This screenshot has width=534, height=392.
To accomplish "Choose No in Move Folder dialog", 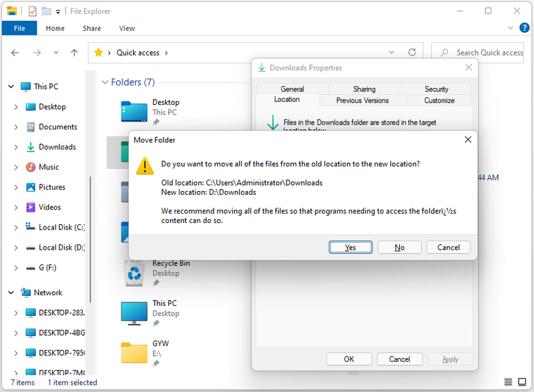I will (399, 247).
